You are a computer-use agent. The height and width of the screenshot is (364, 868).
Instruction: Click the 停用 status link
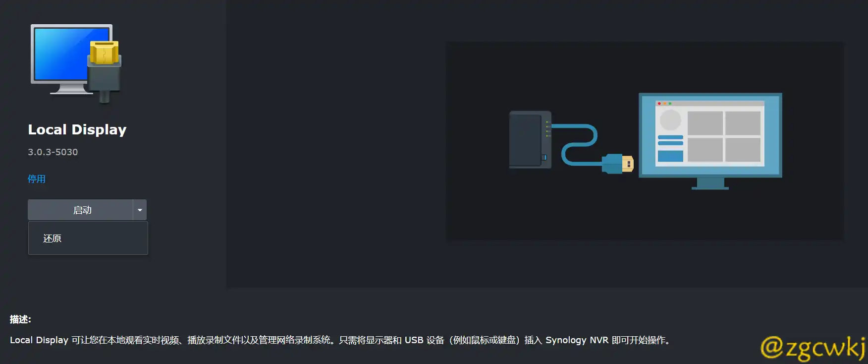[x=37, y=179]
